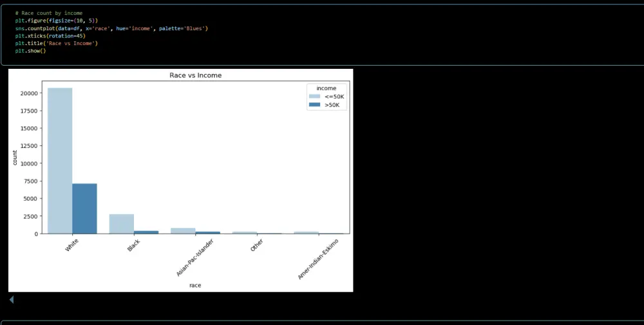Select the '# Race count by income' comment line
Image resolution: width=644 pixels, height=325 pixels.
click(49, 13)
